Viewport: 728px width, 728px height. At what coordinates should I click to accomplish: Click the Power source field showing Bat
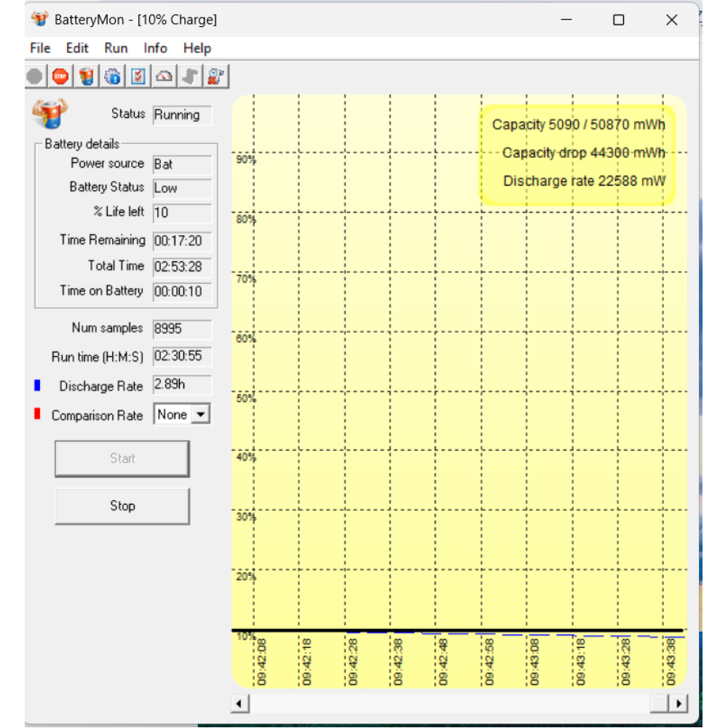(x=182, y=165)
